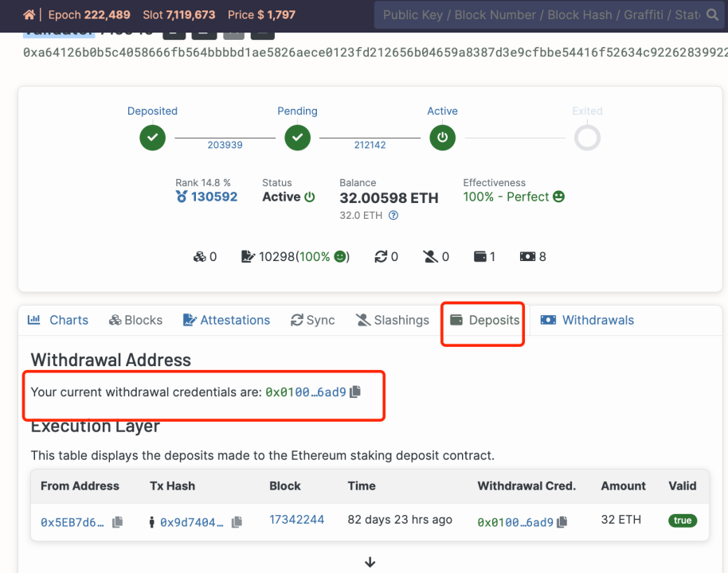Click the Deposited green checkmark indicator
This screenshot has width=728, height=573.
[x=151, y=138]
